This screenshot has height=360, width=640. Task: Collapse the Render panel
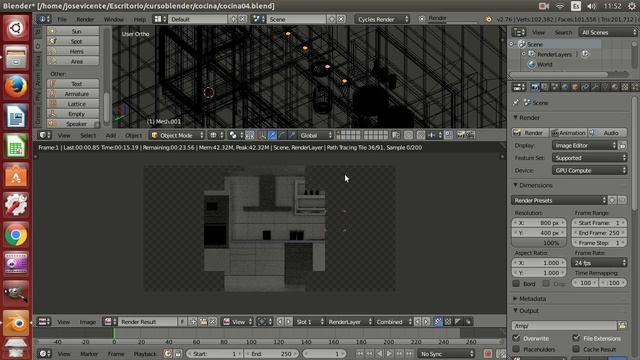click(516, 118)
